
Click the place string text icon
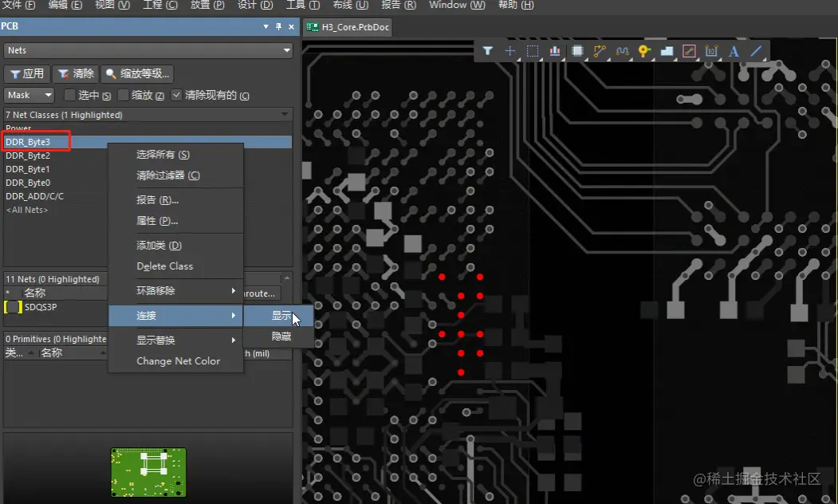click(x=733, y=50)
